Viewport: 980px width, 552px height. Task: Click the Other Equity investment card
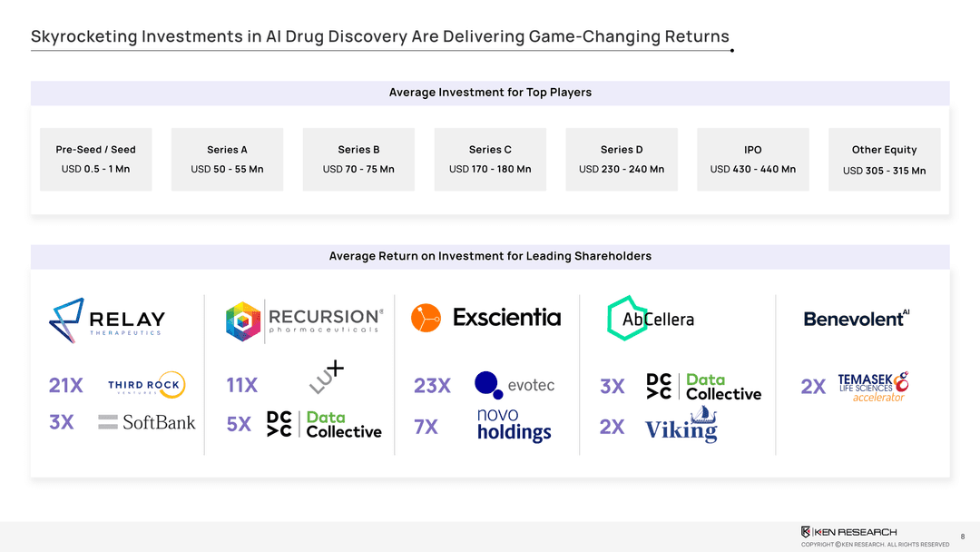point(884,159)
